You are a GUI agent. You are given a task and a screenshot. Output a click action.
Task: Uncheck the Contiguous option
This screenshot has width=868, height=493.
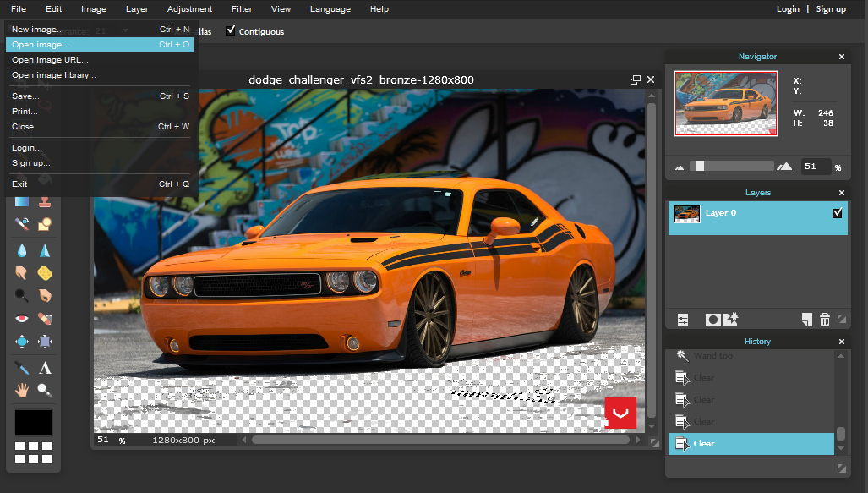click(231, 30)
